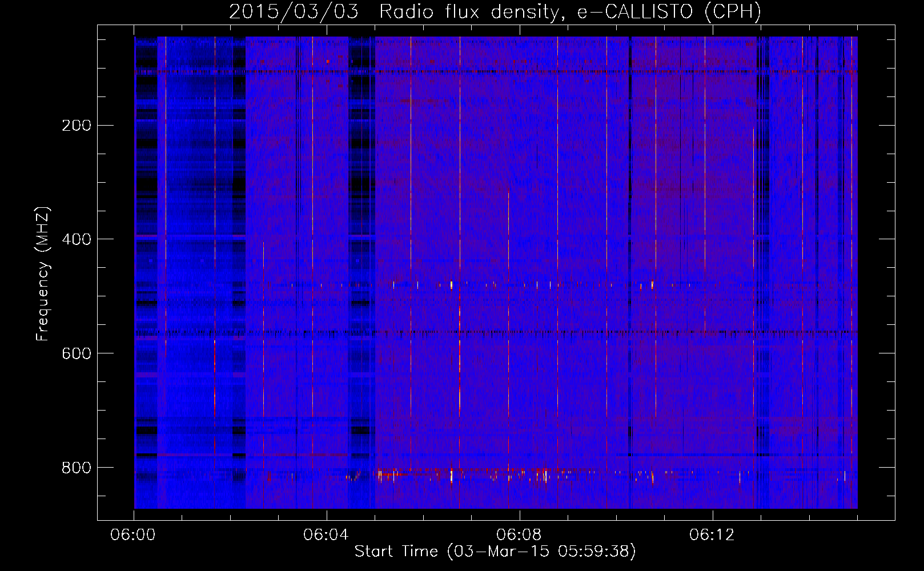Click the 400 frequency tick label
The height and width of the screenshot is (571, 924).
[x=76, y=239]
